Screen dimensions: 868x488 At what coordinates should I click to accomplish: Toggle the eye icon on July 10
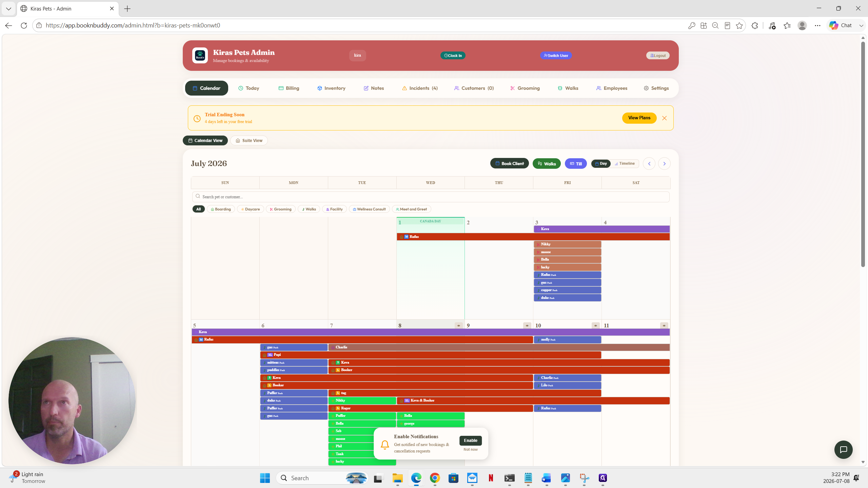point(595,326)
